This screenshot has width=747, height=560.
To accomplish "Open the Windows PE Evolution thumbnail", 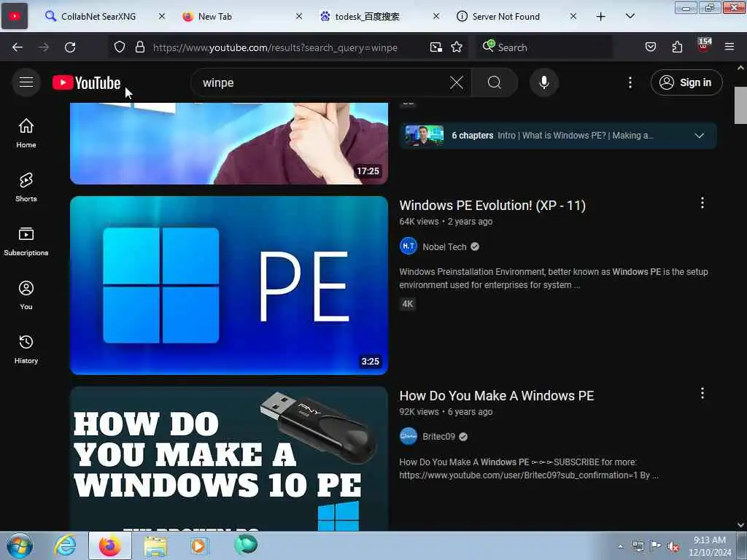I will pos(228,285).
